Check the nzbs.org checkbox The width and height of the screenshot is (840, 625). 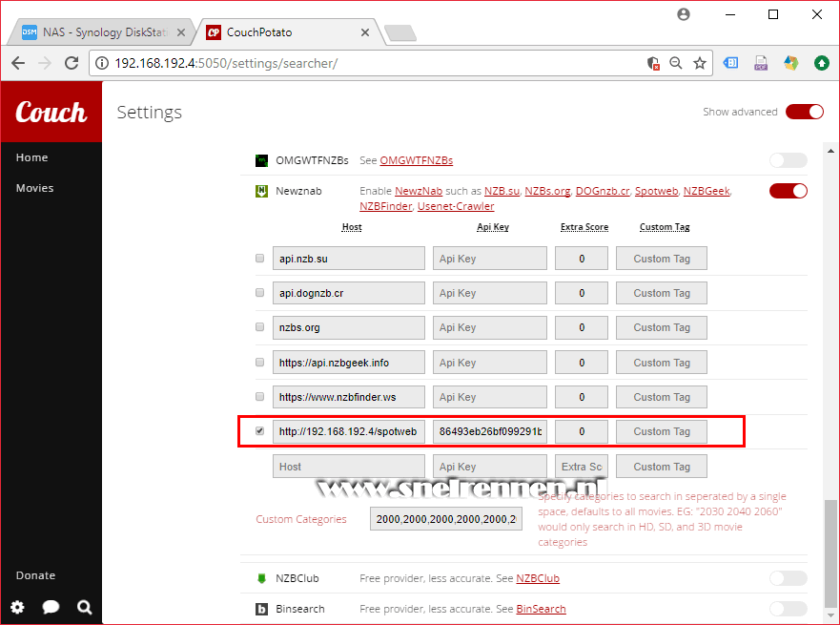pos(260,327)
